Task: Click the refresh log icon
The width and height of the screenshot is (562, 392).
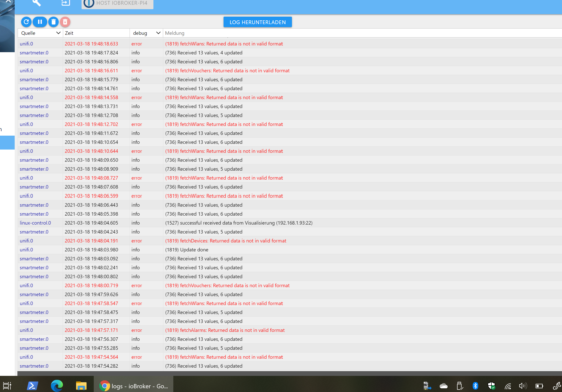Action: click(x=26, y=22)
